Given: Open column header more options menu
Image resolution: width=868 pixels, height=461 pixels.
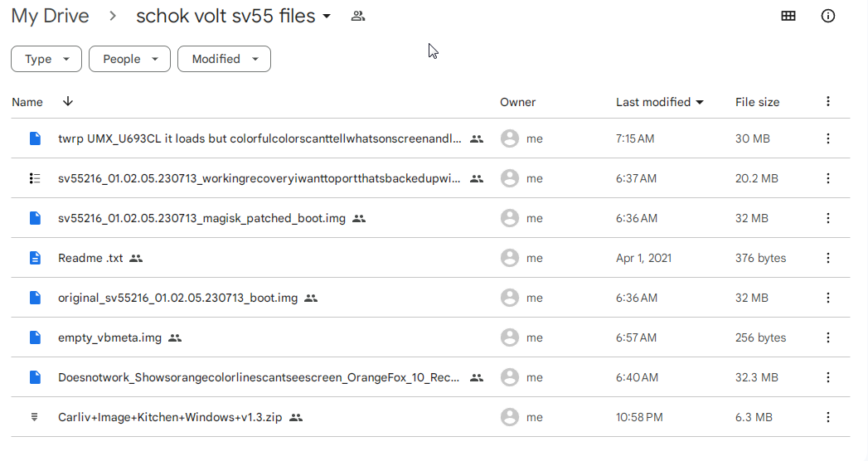Looking at the screenshot, I should [828, 101].
